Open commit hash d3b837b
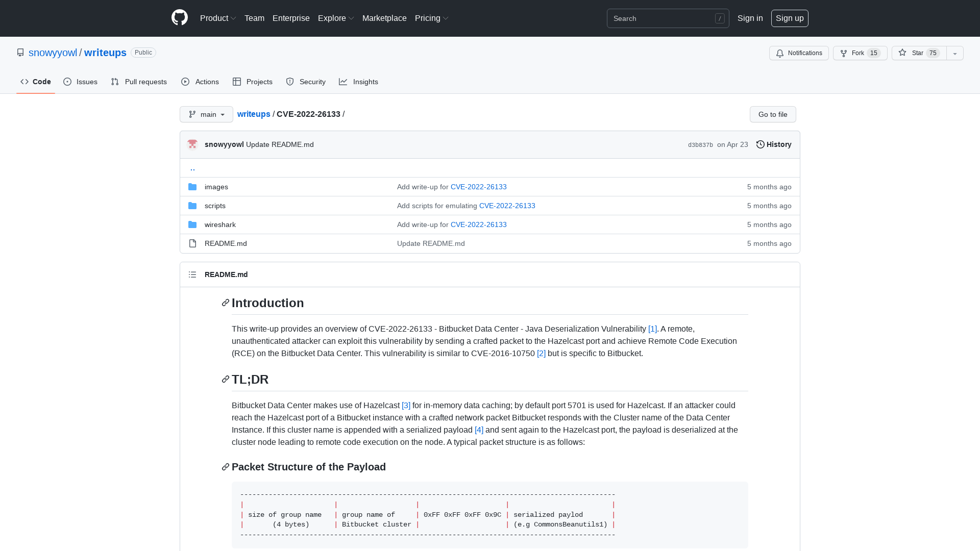980x551 pixels. tap(700, 145)
